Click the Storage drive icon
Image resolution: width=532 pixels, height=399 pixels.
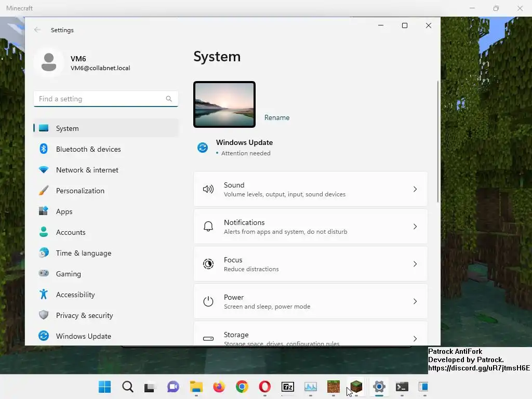point(208,339)
